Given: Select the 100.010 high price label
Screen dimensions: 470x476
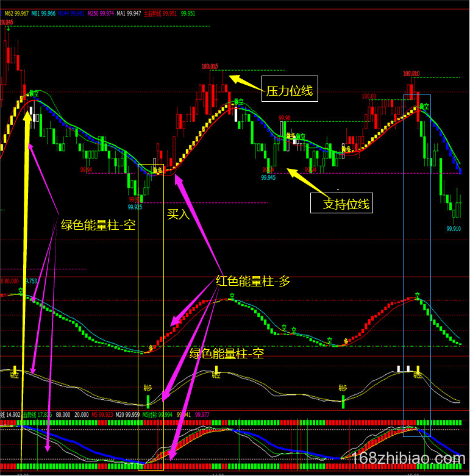Looking at the screenshot, I should [x=411, y=74].
